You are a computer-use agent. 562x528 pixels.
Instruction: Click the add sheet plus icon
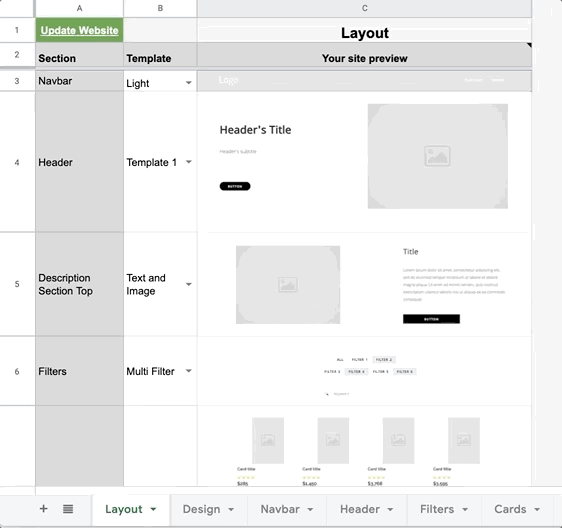click(x=43, y=509)
